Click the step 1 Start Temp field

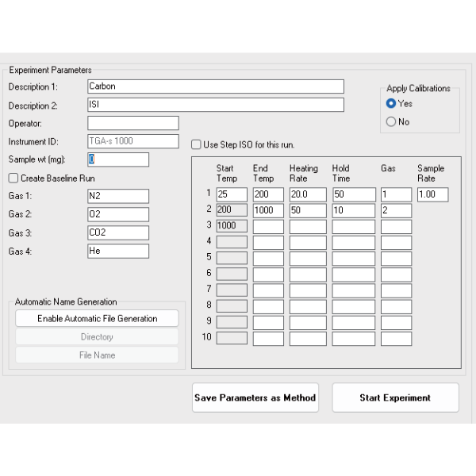(232, 194)
